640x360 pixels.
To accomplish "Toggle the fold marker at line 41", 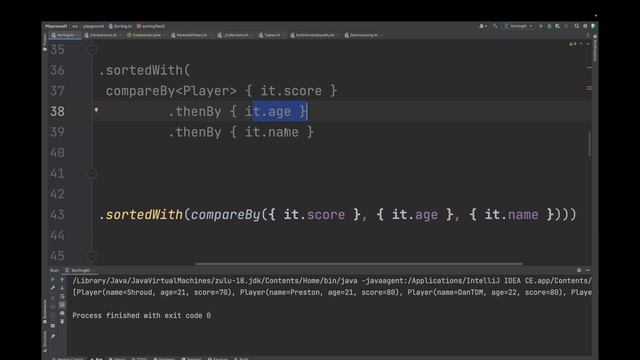I will tap(92, 173).
